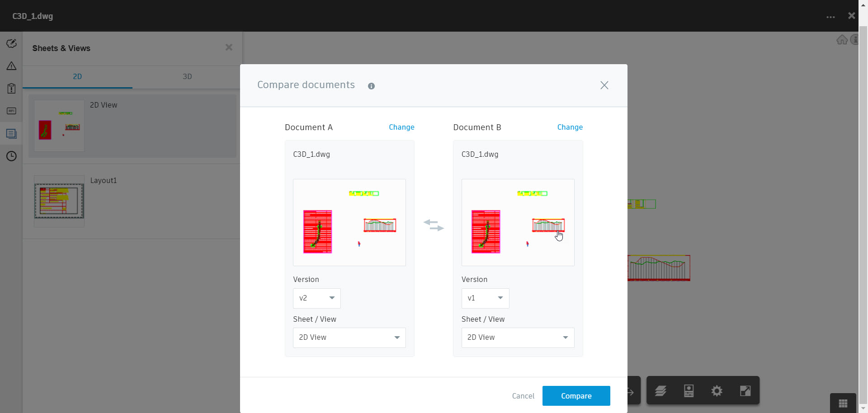Click the fullscreen expand icon
This screenshot has height=413, width=868.
click(745, 390)
